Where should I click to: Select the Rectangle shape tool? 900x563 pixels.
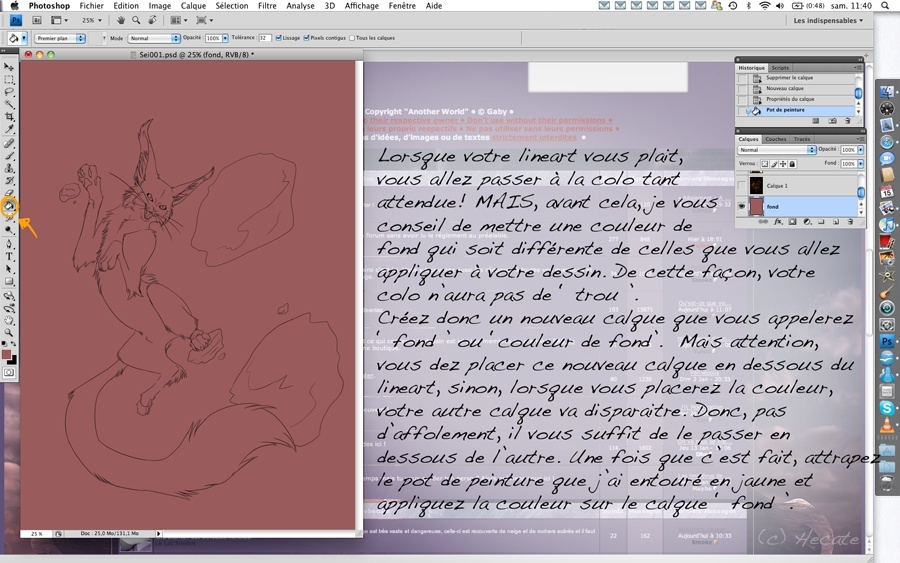point(9,282)
